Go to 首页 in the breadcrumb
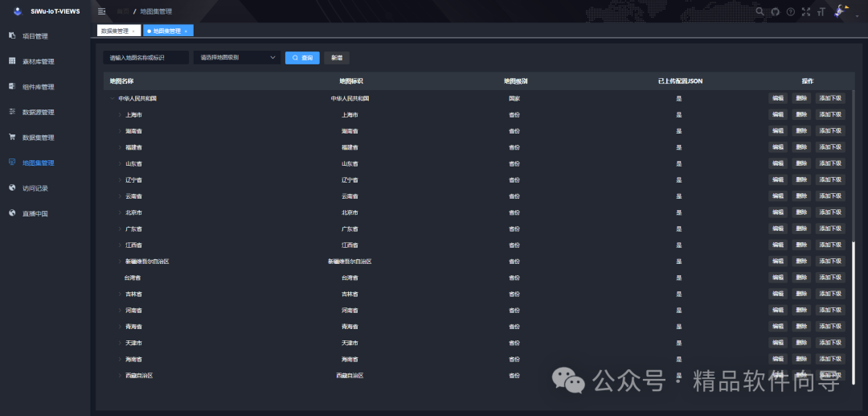 [x=123, y=11]
